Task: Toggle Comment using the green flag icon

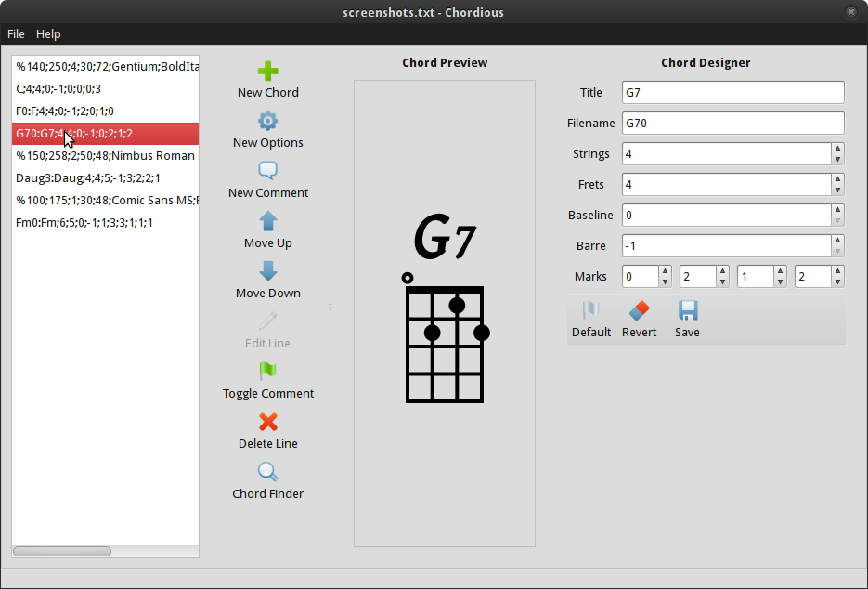Action: 267,373
